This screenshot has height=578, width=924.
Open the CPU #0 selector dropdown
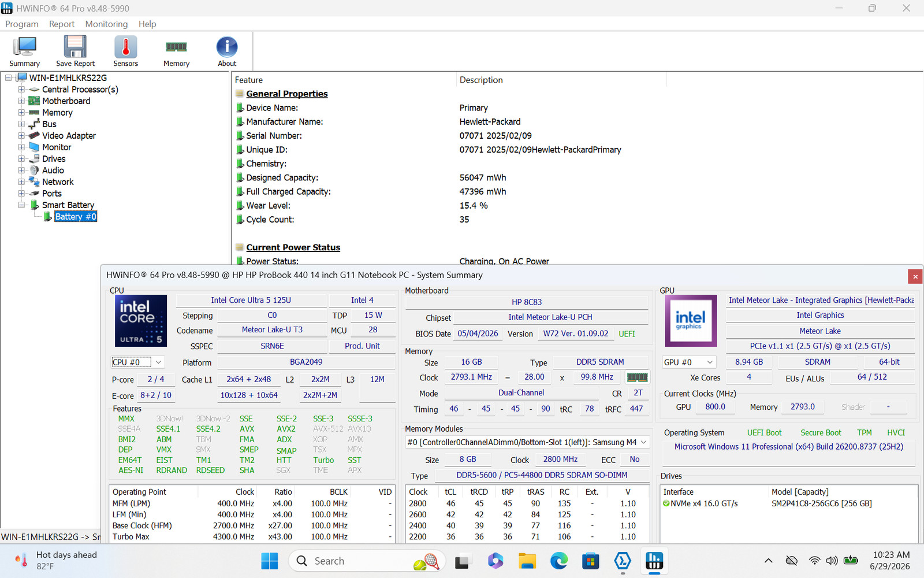tap(137, 362)
